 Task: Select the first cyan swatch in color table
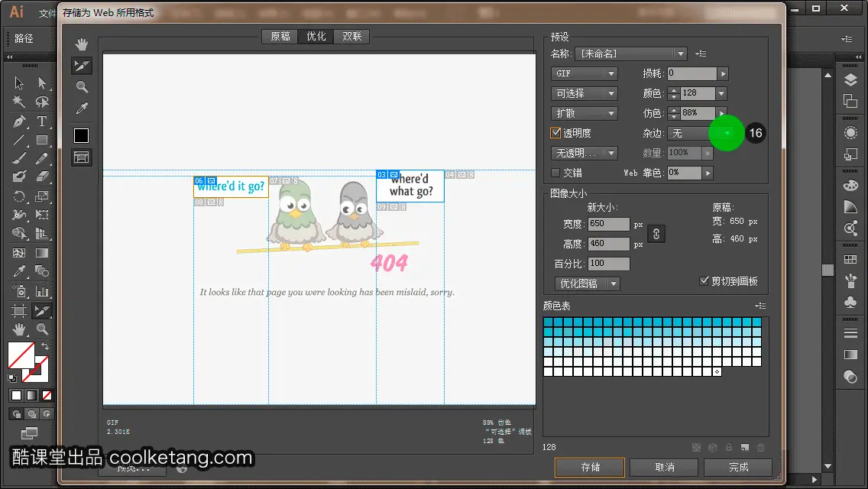pyautogui.click(x=549, y=322)
